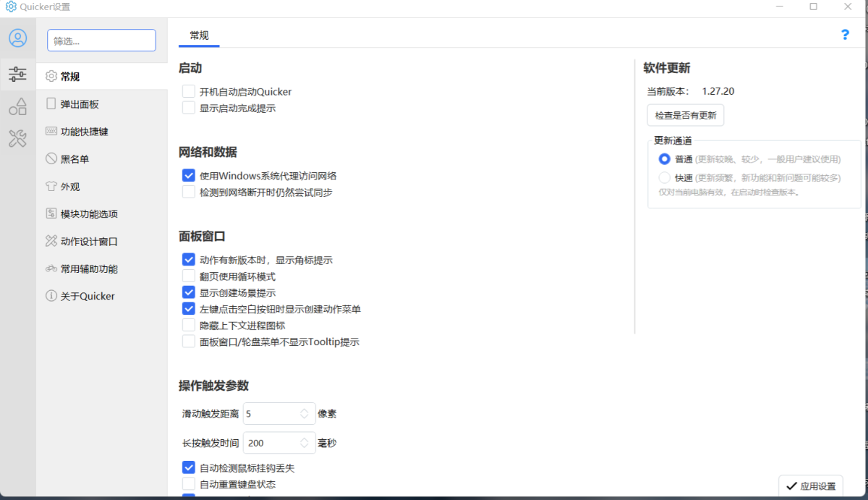Viewport: 868px width, 500px height.
Task: Select the 常规 category in the list
Action: pyautogui.click(x=101, y=77)
